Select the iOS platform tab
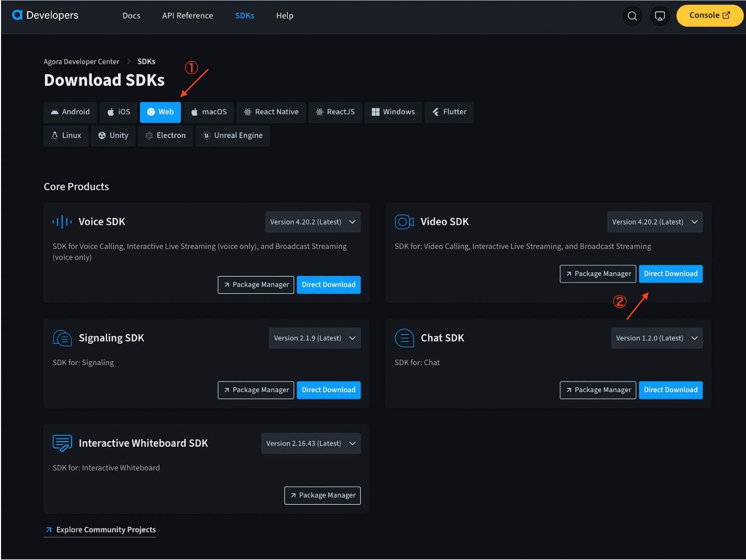 click(x=118, y=112)
